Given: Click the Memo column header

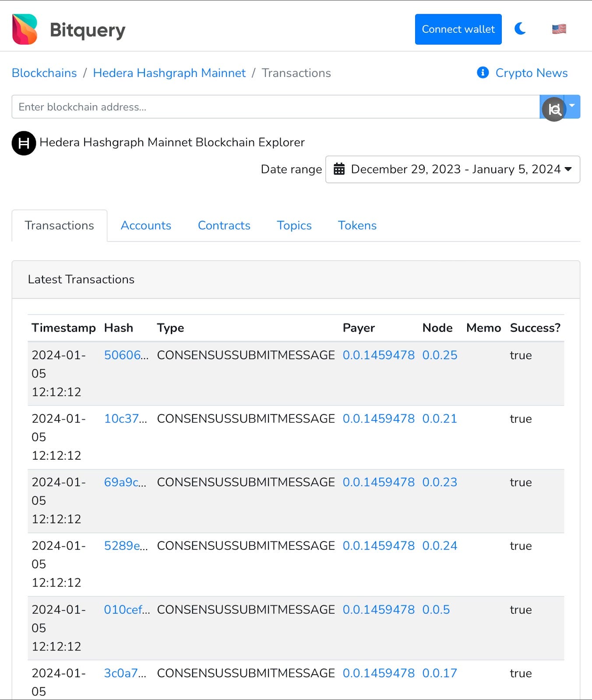Looking at the screenshot, I should click(x=483, y=328).
